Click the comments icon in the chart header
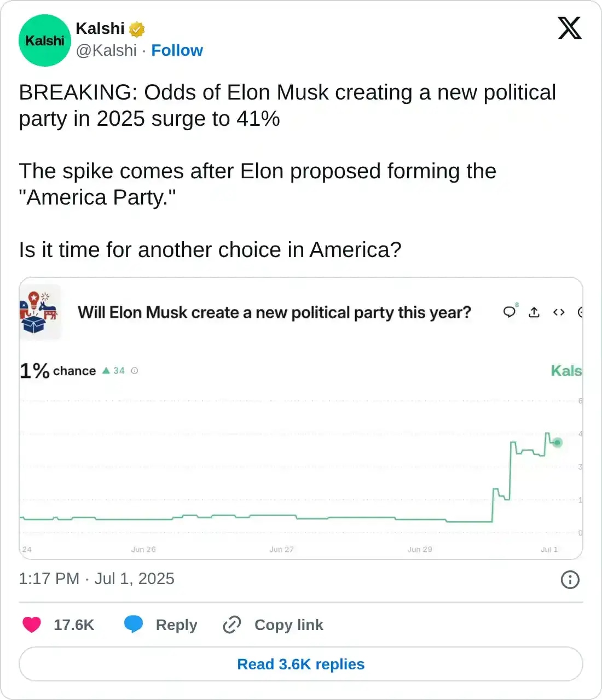This screenshot has height=700, width=602. (x=510, y=312)
